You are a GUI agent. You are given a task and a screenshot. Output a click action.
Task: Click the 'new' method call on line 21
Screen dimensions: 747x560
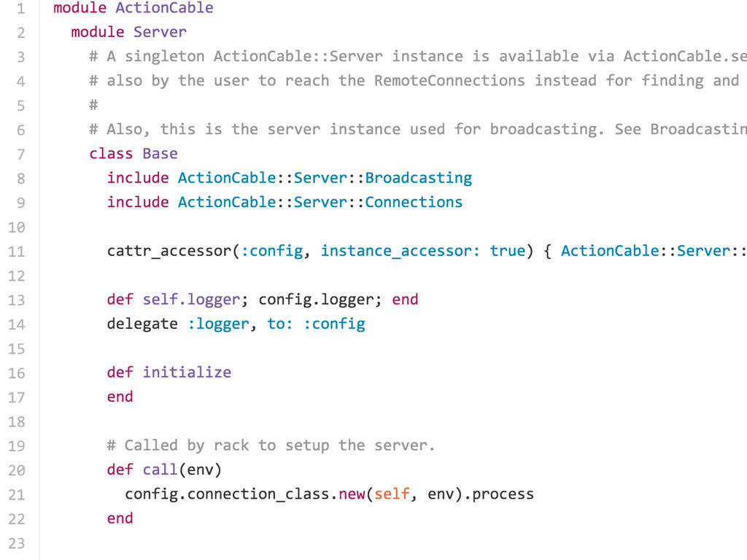click(x=352, y=494)
